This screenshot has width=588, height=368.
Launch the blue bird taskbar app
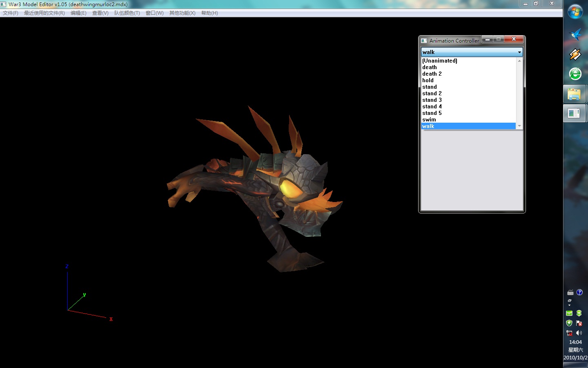575,35
